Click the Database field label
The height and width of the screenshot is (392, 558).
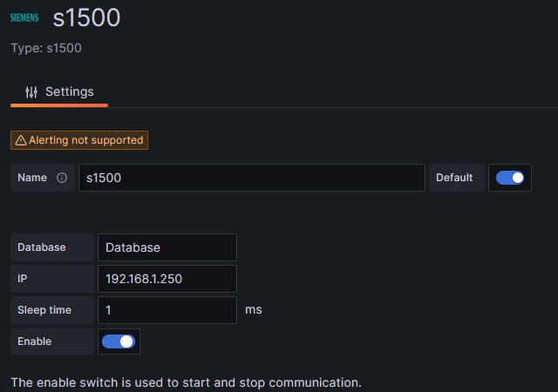42,247
